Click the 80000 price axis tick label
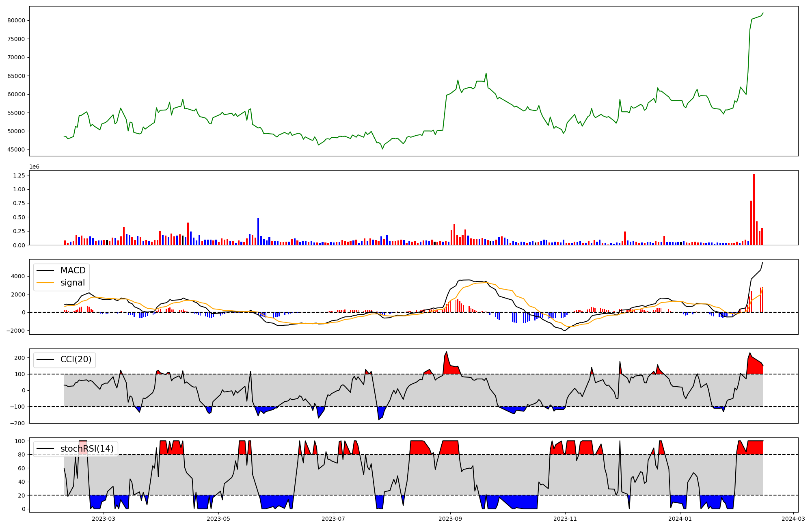Viewport: 812px width, 528px height. pyautogui.click(x=16, y=21)
